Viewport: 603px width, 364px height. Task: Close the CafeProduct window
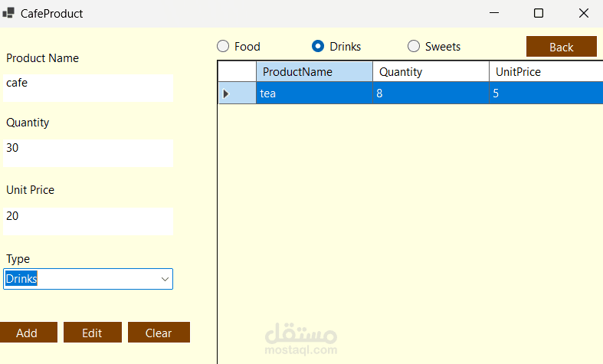[x=583, y=13]
